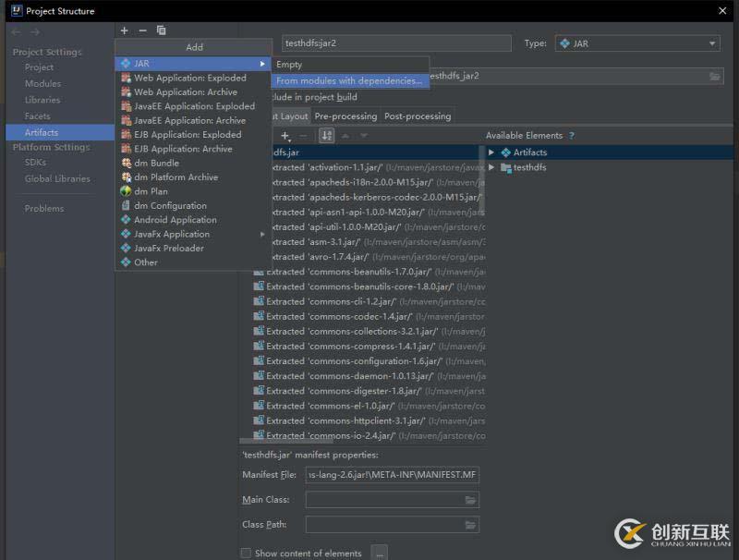
Task: Copy the artifact with the copy icon
Action: (161, 30)
